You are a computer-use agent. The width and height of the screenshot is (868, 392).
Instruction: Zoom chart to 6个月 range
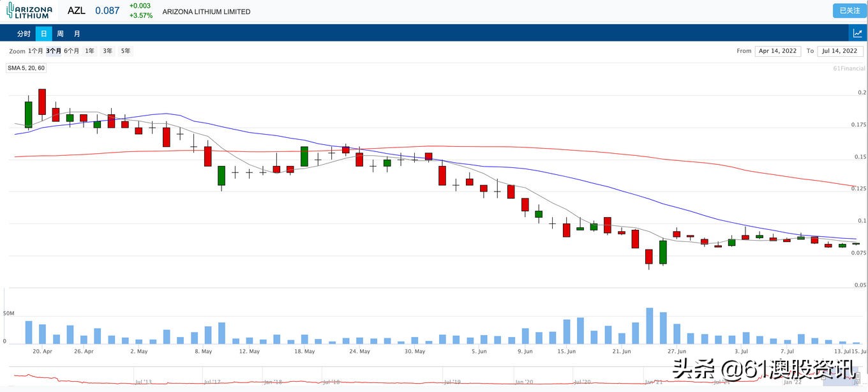[x=71, y=51]
